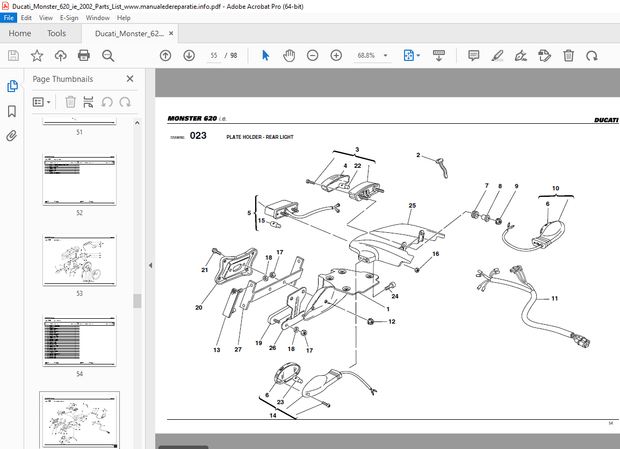
Task: Click the MONSTER 620 i.e. heading
Action: click(197, 118)
